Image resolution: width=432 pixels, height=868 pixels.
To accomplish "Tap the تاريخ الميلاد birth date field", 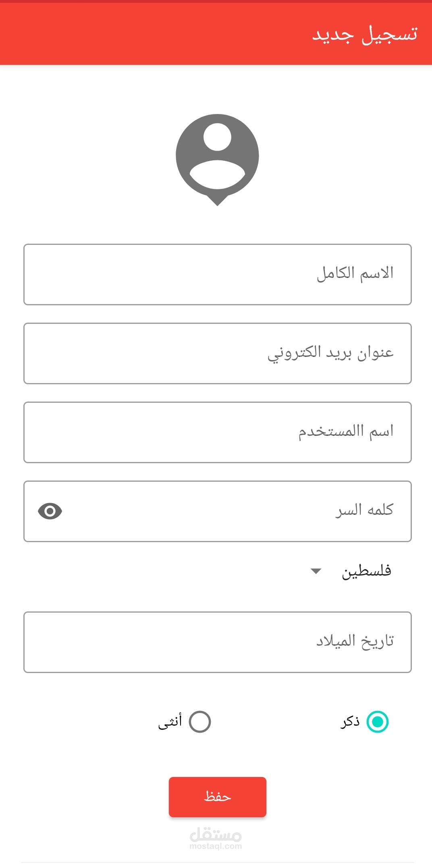I will coord(217,642).
